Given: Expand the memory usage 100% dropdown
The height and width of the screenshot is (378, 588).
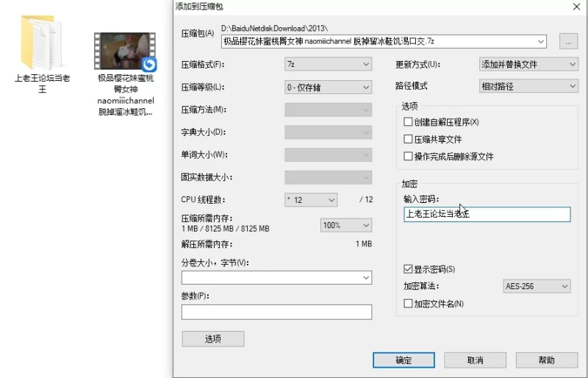Looking at the screenshot, I should coord(345,225).
